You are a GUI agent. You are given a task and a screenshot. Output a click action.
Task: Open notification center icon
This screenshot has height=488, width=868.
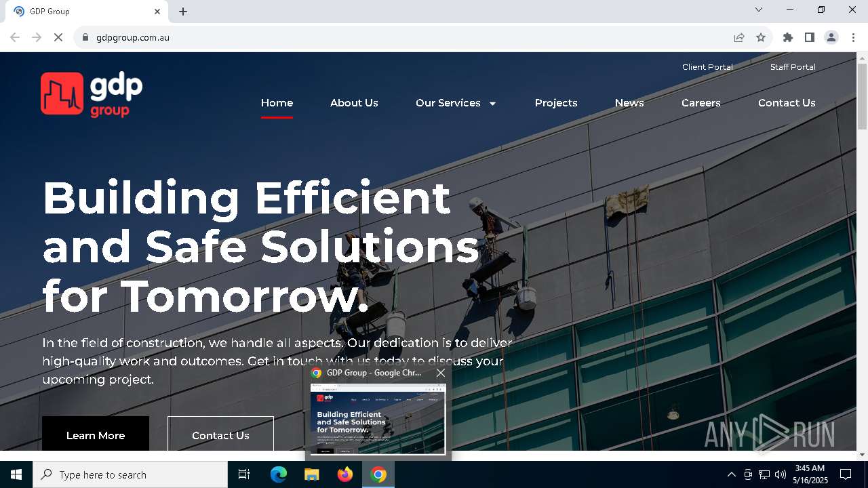tap(846, 474)
